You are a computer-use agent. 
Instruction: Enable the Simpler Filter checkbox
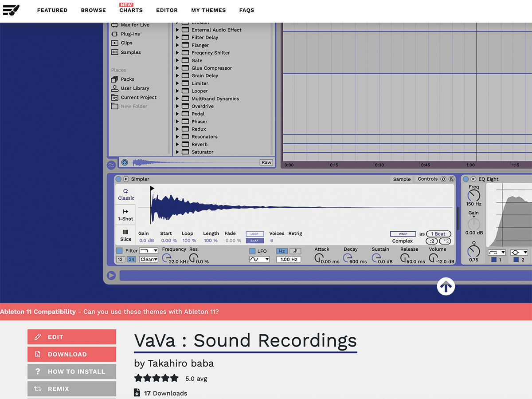(x=119, y=251)
